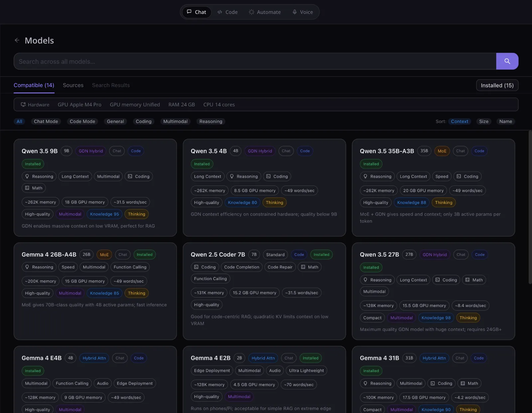The image size is (532, 413).
Task: Click Reasoning bulb icon on Qwen 3.5 27B
Action: pyautogui.click(x=365, y=280)
